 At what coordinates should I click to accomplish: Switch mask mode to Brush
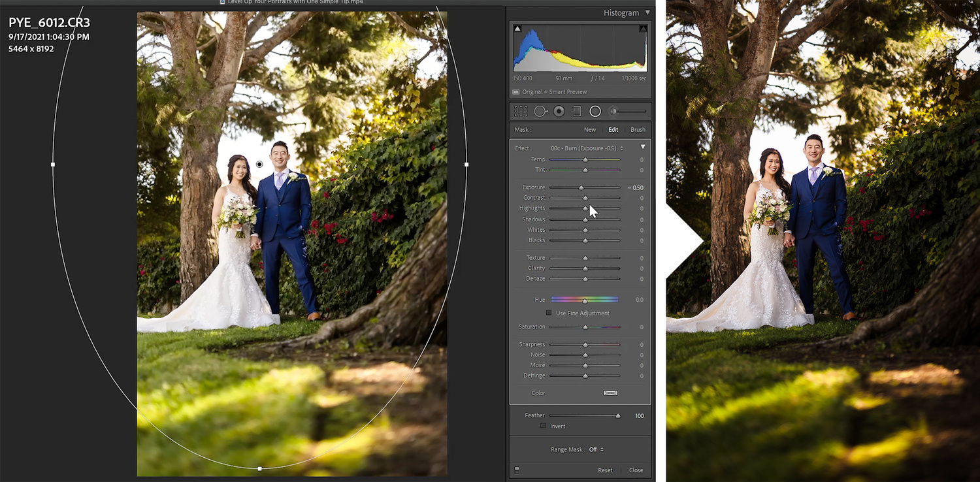pos(638,129)
